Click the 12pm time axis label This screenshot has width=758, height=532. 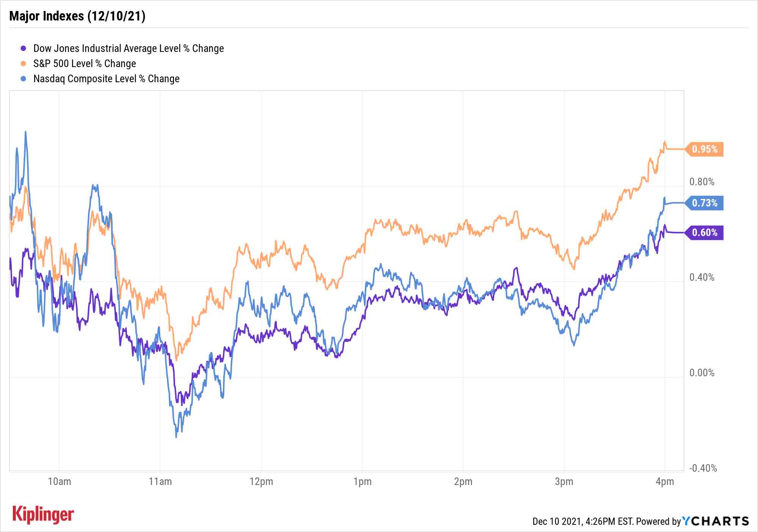coord(261,482)
